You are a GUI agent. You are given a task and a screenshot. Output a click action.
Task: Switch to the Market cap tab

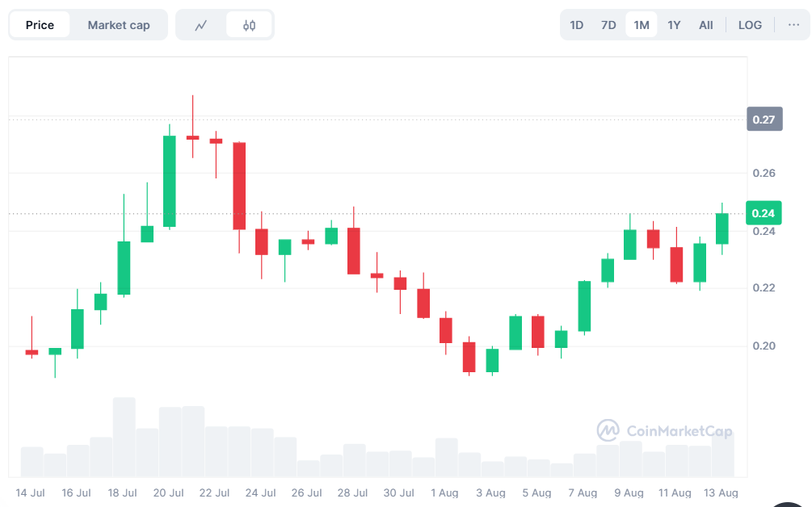(x=119, y=25)
